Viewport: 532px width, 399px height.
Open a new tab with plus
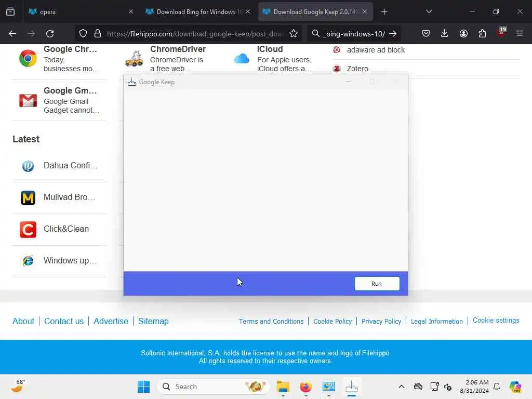point(384,12)
